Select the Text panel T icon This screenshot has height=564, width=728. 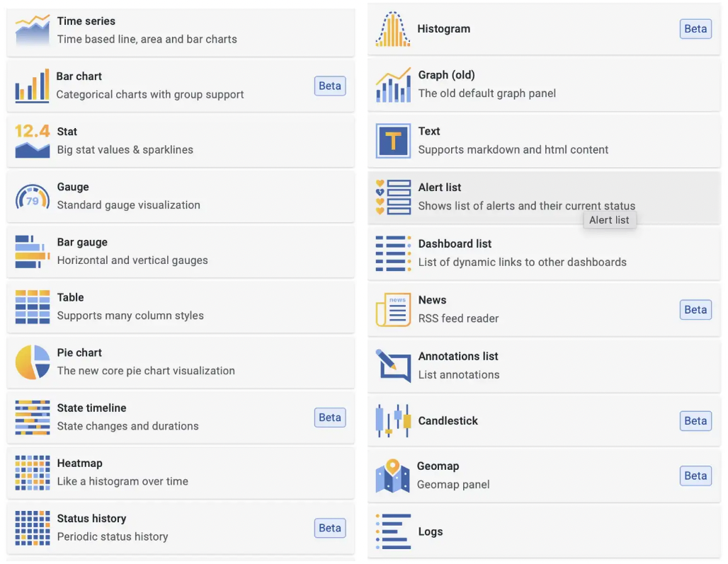click(393, 141)
